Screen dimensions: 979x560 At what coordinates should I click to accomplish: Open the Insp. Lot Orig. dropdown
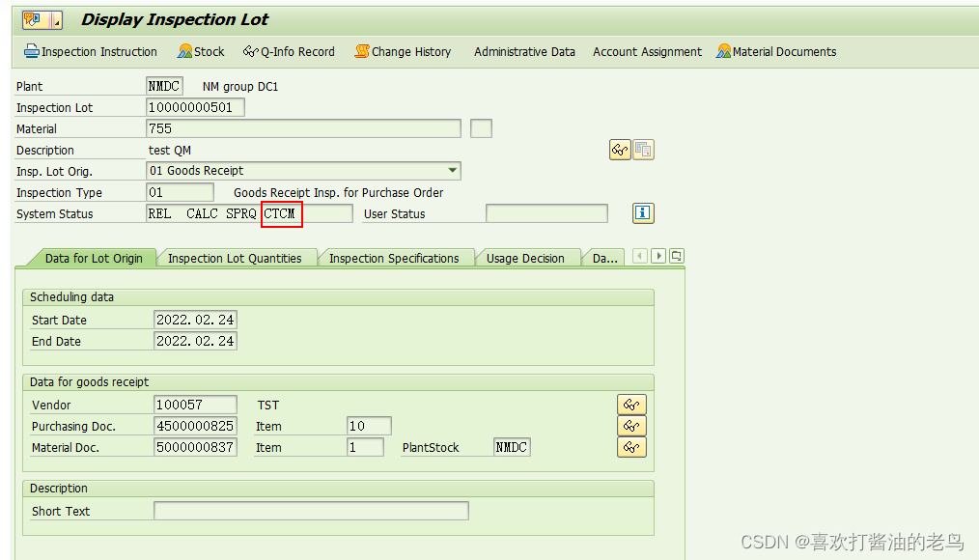(452, 170)
